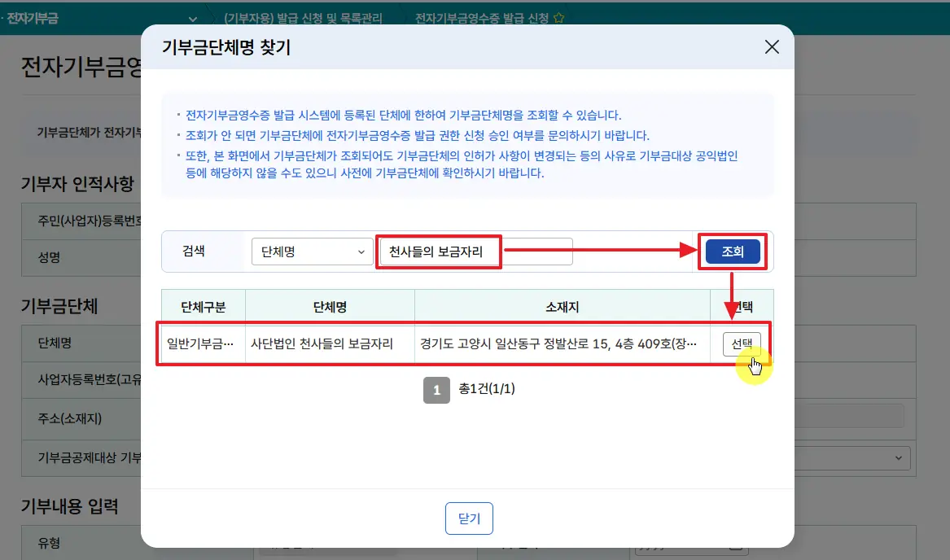Open the 단체명 search type dropdown
Image resolution: width=950 pixels, height=560 pixels.
click(x=312, y=252)
